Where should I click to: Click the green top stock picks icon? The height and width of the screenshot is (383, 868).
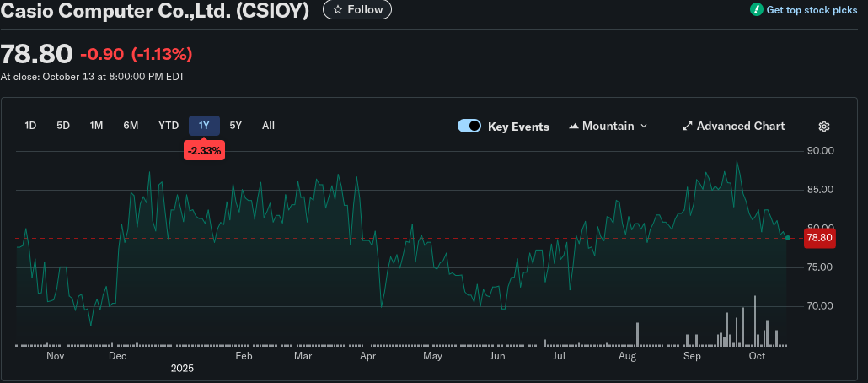tap(756, 10)
